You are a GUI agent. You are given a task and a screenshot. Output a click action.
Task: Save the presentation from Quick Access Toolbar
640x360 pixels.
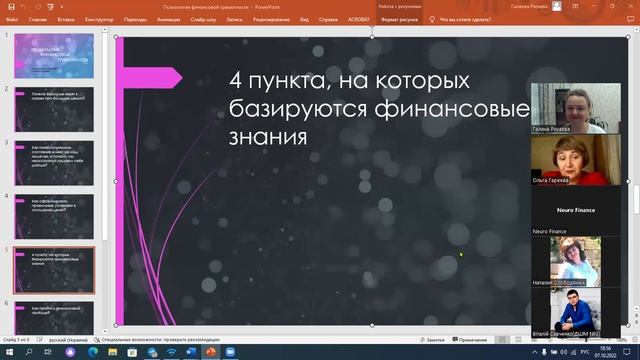pos(11,7)
